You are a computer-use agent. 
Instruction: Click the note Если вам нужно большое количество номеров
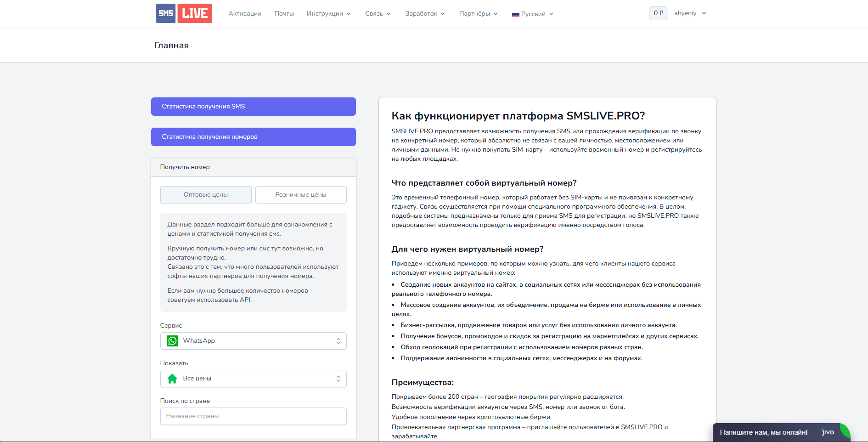[240, 295]
